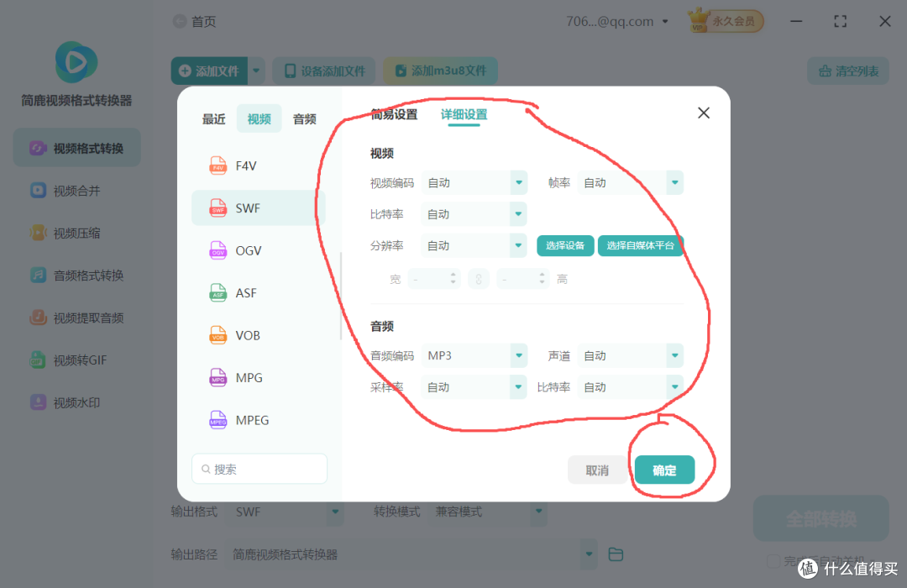Screen dimensions: 907x588
Task: Toggle the aspect ratio lock icon
Action: 479,280
